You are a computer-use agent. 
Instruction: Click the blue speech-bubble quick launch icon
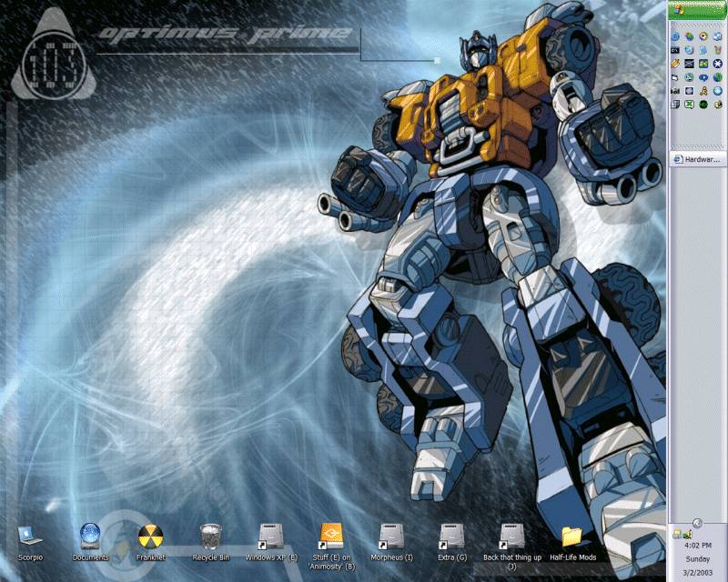tap(703, 77)
